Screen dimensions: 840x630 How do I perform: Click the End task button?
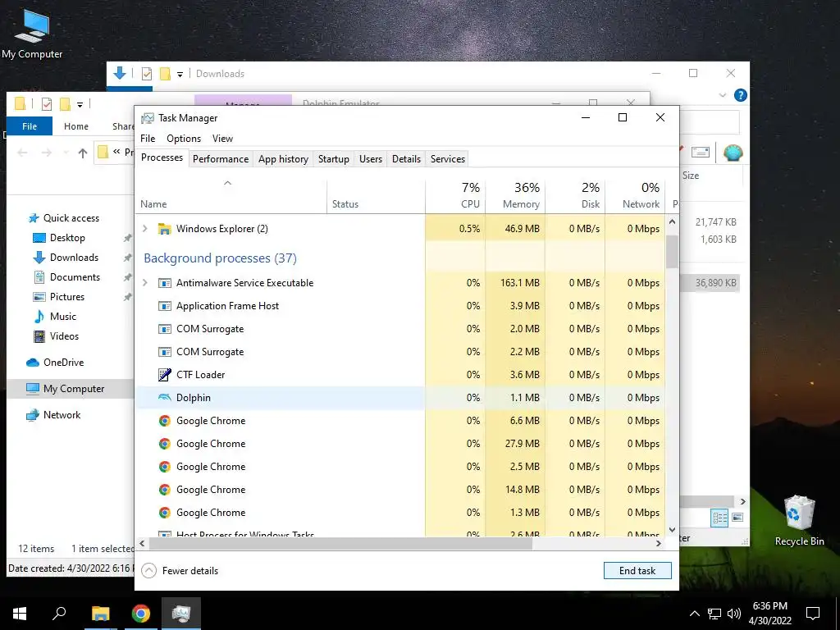pyautogui.click(x=637, y=571)
